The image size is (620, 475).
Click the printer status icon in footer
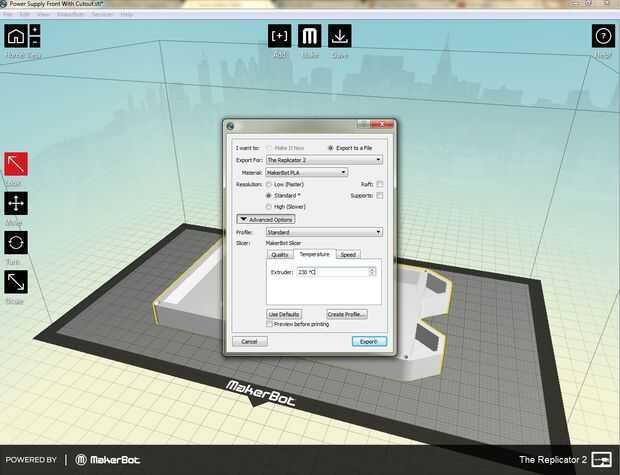point(602,460)
